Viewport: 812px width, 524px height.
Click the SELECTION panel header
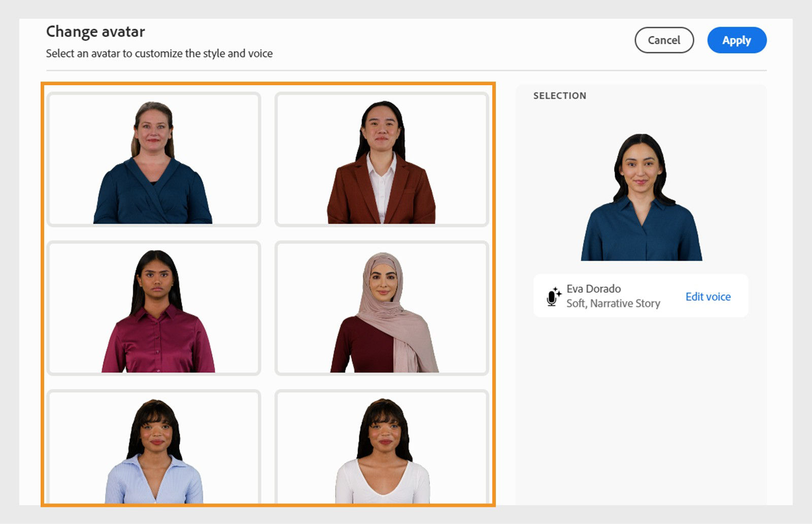coord(559,95)
